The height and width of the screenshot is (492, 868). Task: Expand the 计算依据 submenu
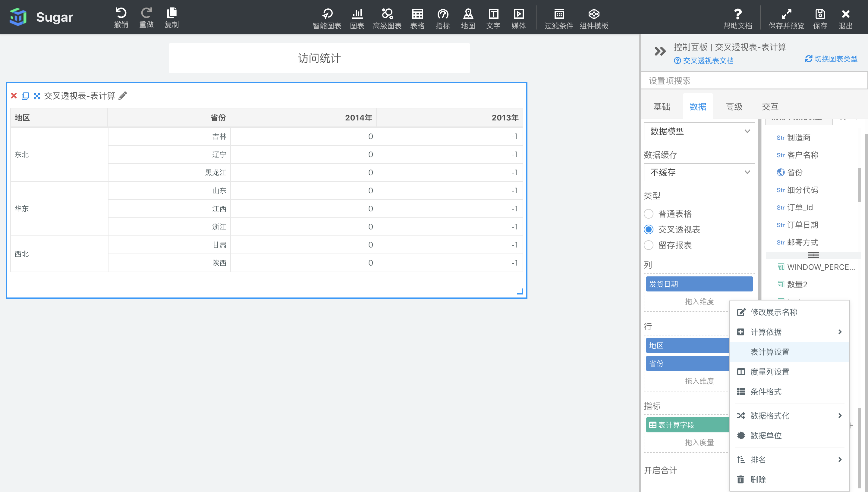[790, 332]
